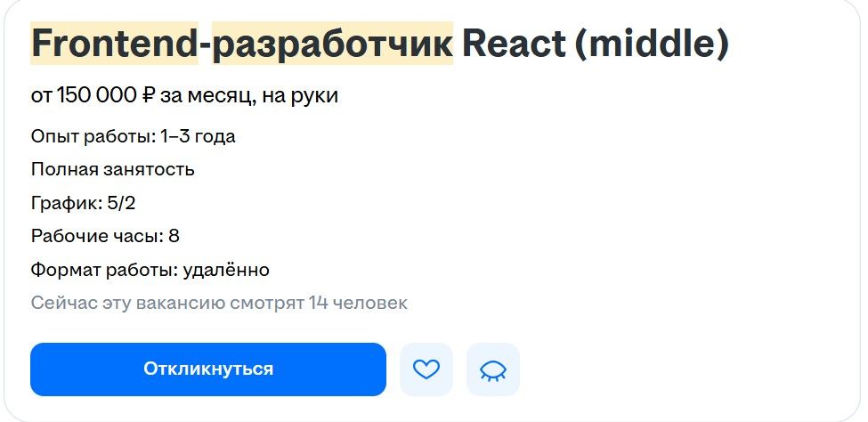Open the Frontend-разработчик React (middle) vacancy title
Screen dimensions: 868x422
(380, 44)
